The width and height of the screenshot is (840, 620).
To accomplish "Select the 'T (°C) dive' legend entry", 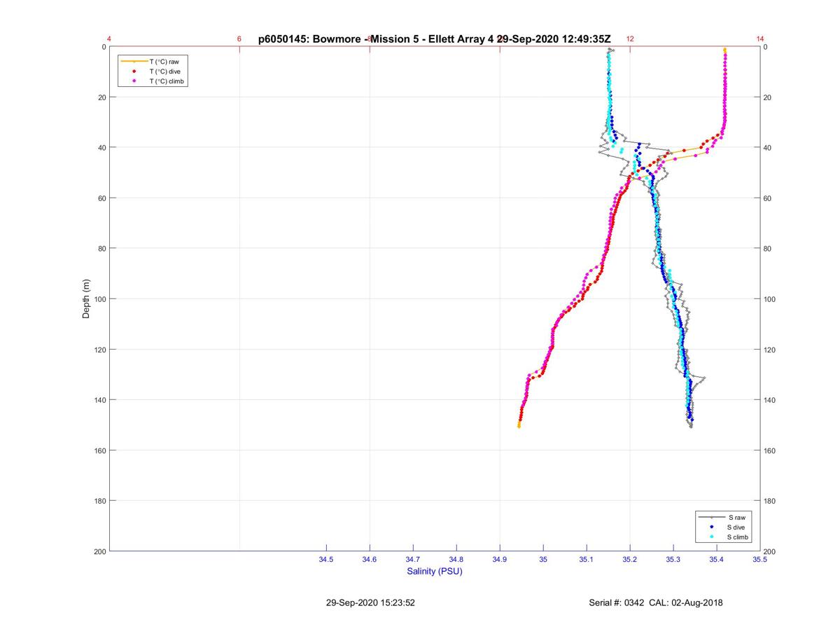I will (x=153, y=71).
